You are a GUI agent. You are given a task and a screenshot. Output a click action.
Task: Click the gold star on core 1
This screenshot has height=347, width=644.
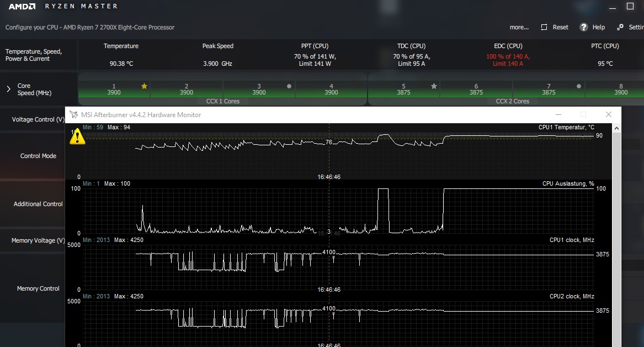tap(144, 86)
